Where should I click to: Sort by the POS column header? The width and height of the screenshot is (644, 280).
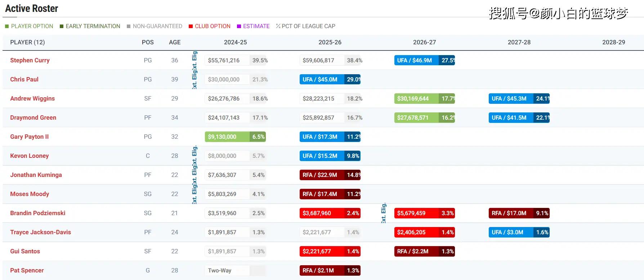coord(148,42)
